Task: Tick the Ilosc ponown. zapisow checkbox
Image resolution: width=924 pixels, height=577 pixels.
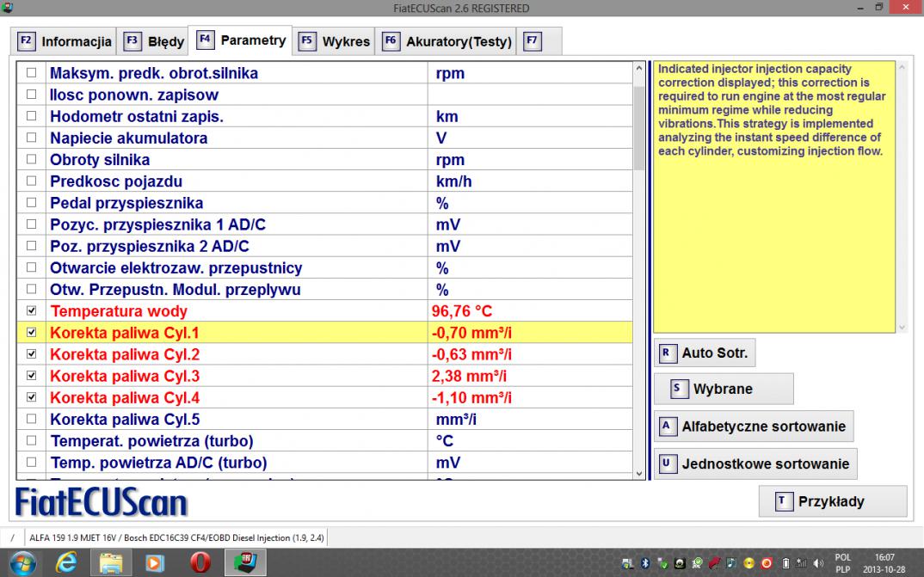Action: tap(31, 95)
